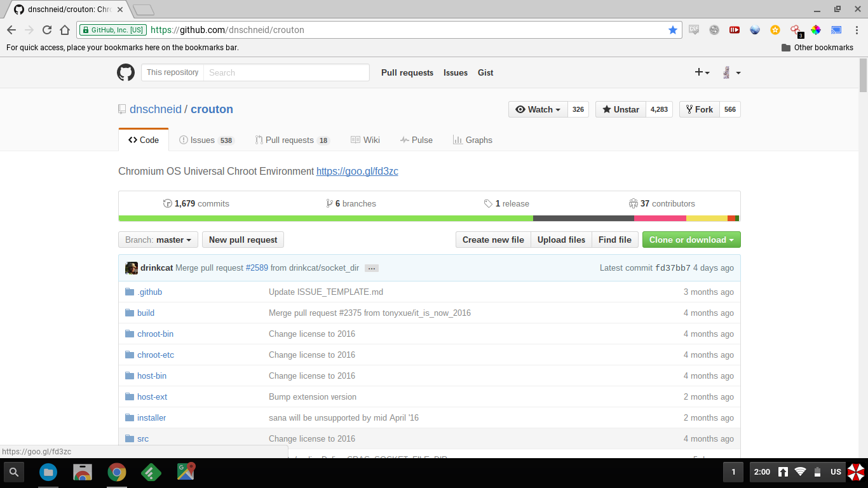Image resolution: width=868 pixels, height=488 pixels.
Task: View the 1,679 commits
Action: coord(196,203)
